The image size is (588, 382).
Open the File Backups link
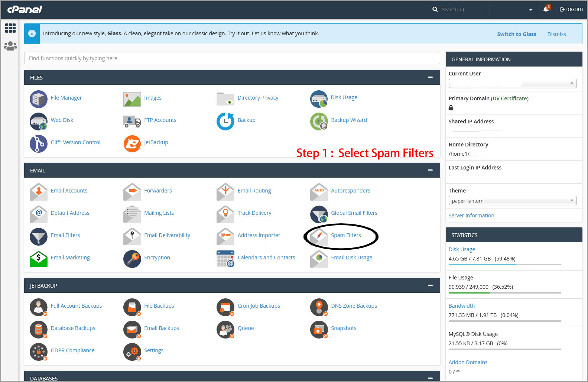(x=159, y=306)
